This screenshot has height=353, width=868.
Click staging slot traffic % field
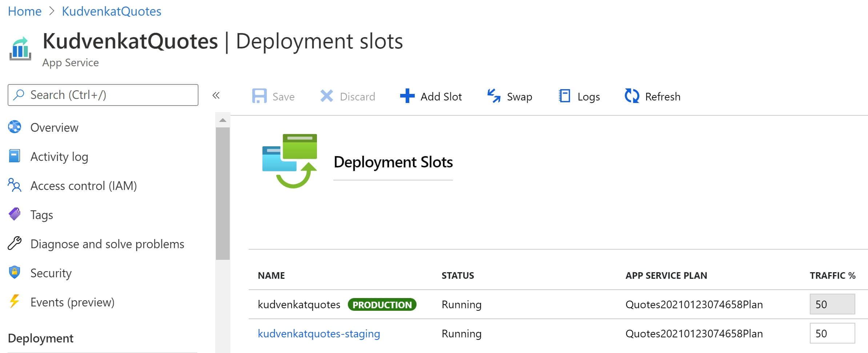pyautogui.click(x=832, y=333)
